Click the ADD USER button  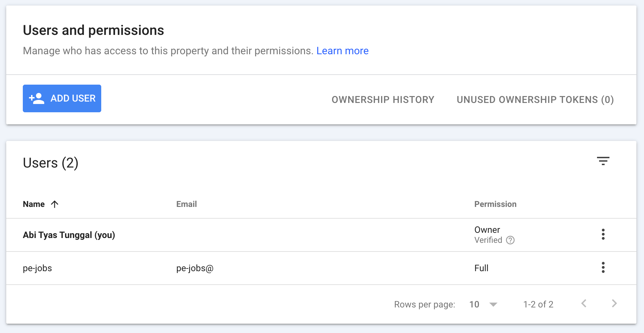coord(62,98)
